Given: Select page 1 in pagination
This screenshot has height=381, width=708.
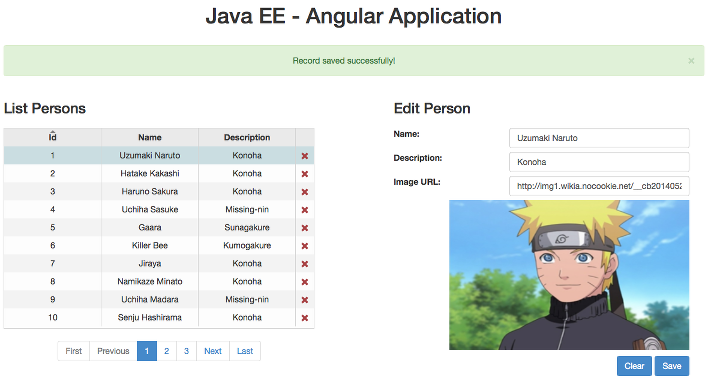Looking at the screenshot, I should coord(147,351).
